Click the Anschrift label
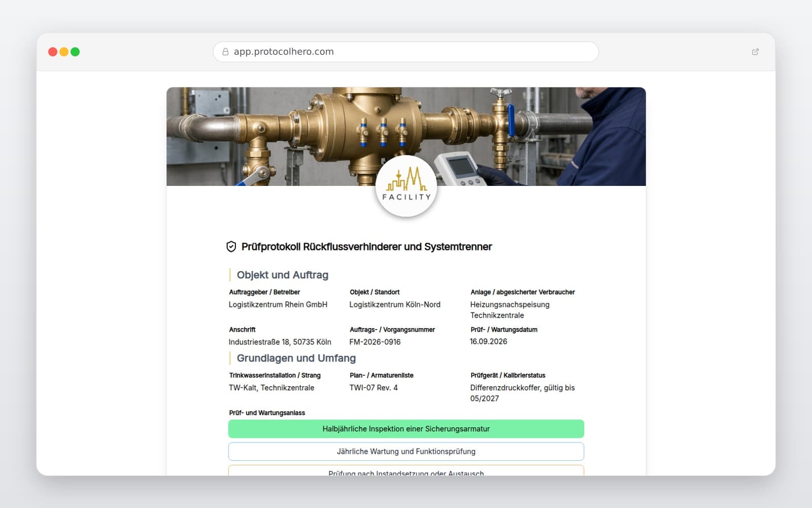 click(243, 330)
